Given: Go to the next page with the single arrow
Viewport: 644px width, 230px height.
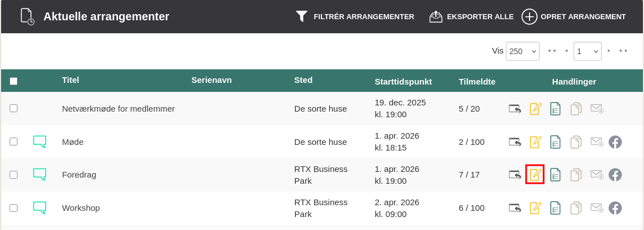Looking at the screenshot, I should click(x=609, y=51).
